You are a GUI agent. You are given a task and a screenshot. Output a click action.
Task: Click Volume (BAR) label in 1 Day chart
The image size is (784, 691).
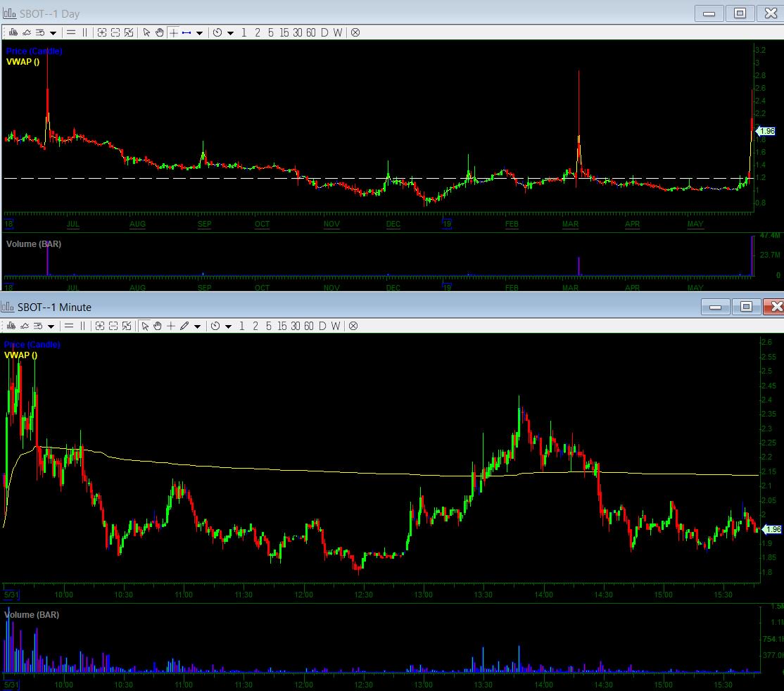[34, 244]
